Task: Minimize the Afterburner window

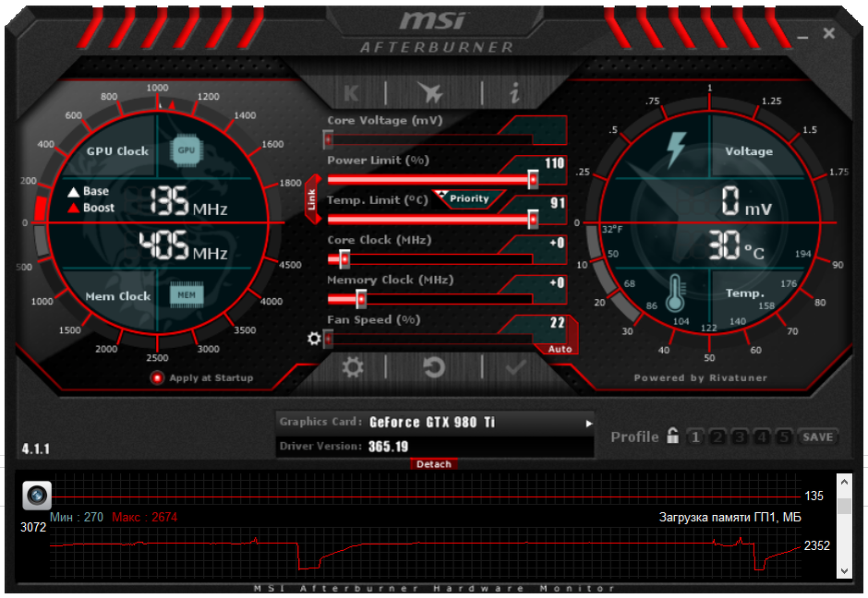Action: [x=802, y=37]
